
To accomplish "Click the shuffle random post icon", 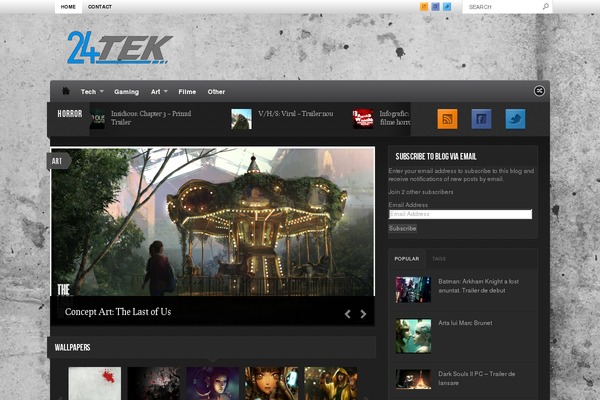I will click(539, 91).
